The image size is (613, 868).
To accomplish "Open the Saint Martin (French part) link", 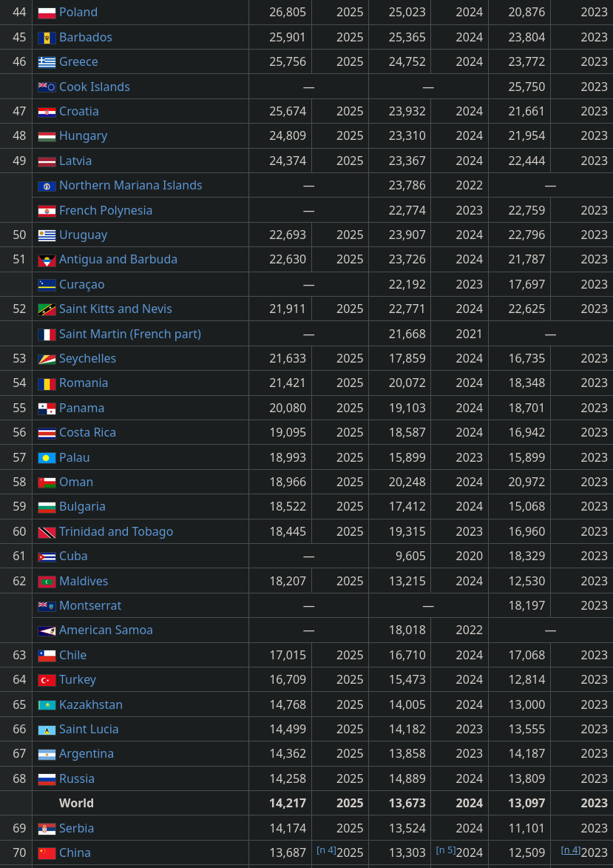I will tap(130, 334).
